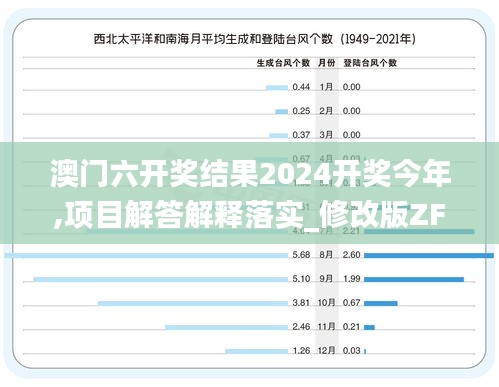The height and width of the screenshot is (387, 499).
Task: Click the 11月 month label
Action: coord(326,327)
